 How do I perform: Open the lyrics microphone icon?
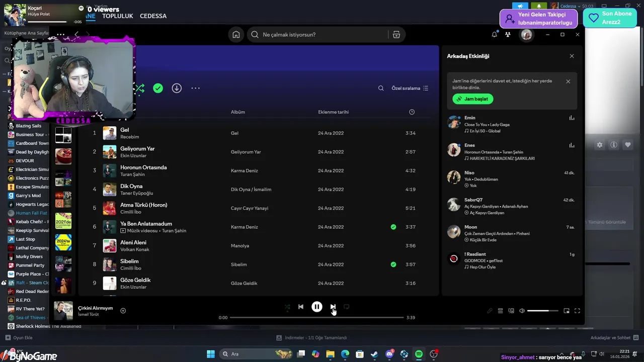(490, 311)
